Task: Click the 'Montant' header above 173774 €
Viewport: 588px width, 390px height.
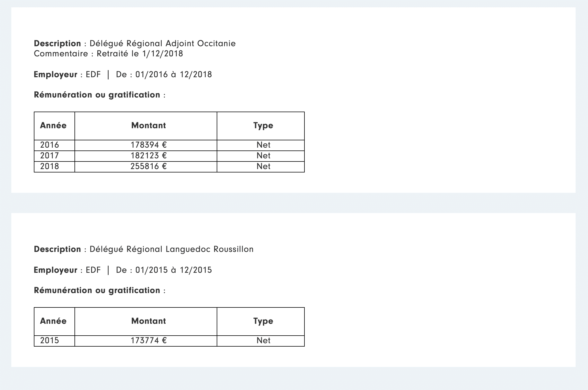Action: tap(148, 321)
